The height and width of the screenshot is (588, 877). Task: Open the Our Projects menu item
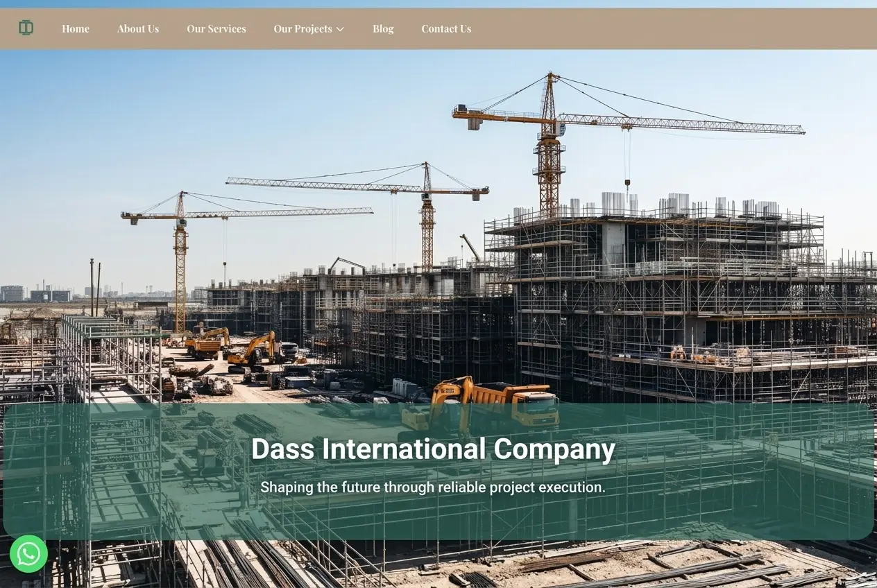coord(303,28)
